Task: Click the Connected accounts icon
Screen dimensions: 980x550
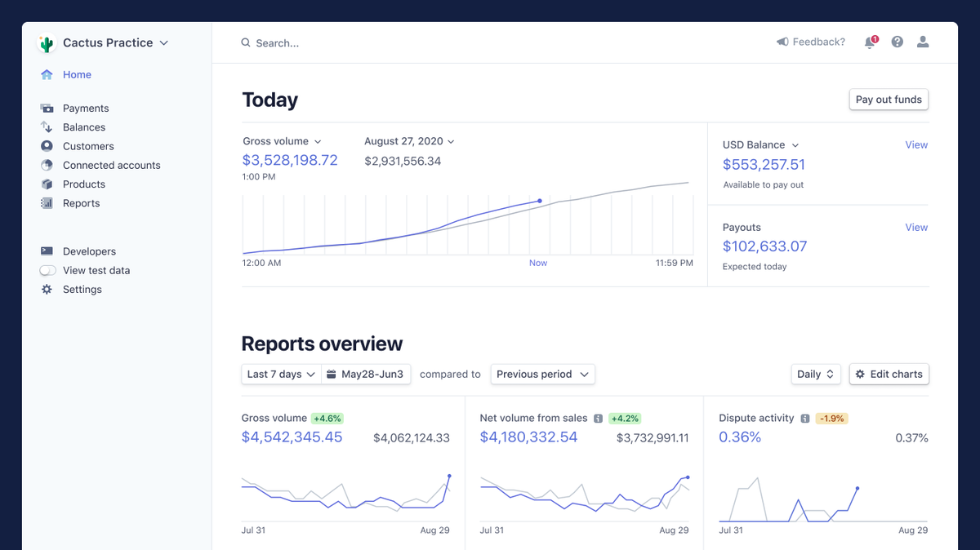Action: (47, 165)
